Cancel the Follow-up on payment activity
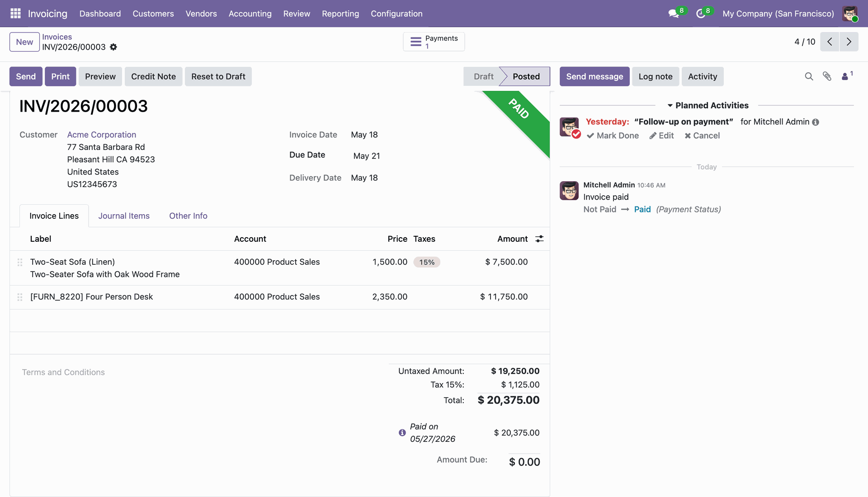The image size is (868, 497). 702,136
